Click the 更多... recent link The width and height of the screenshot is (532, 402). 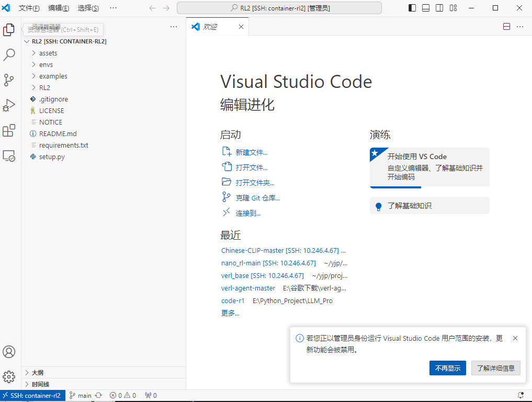tap(230, 314)
